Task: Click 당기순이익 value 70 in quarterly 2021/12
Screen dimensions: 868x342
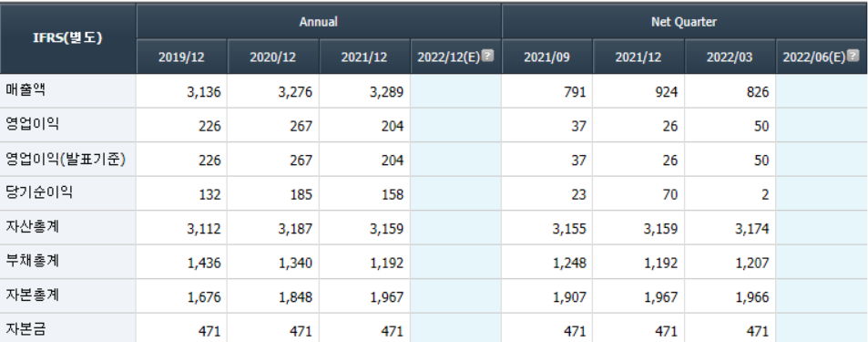Action: tap(669, 195)
